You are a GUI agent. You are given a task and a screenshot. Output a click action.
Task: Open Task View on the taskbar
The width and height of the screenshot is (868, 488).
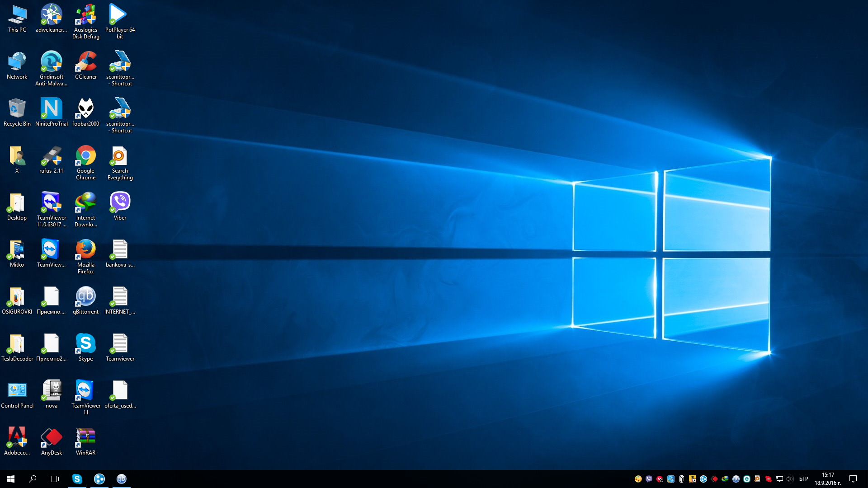tap(54, 479)
